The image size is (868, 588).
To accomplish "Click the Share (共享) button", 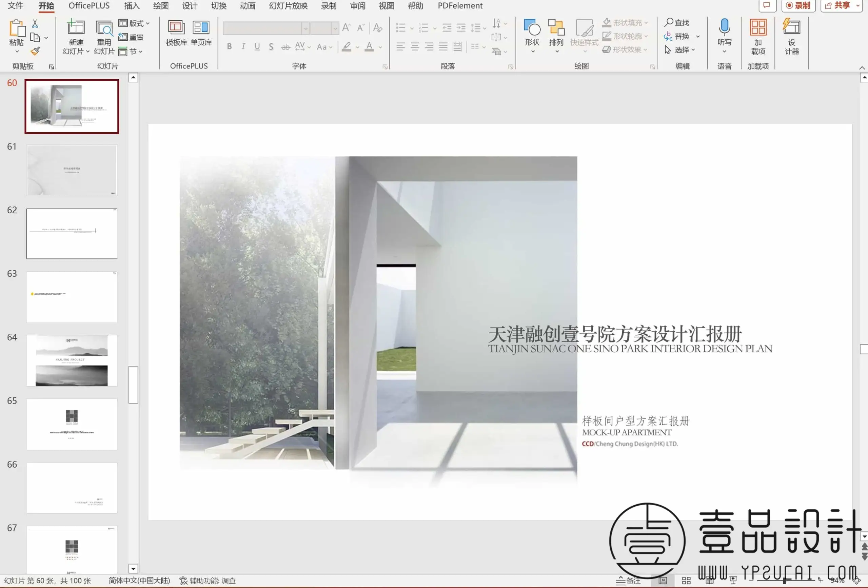I will [842, 6].
